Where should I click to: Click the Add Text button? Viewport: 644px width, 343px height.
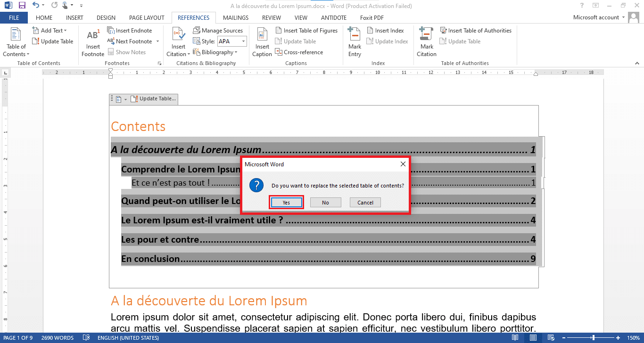coord(50,31)
